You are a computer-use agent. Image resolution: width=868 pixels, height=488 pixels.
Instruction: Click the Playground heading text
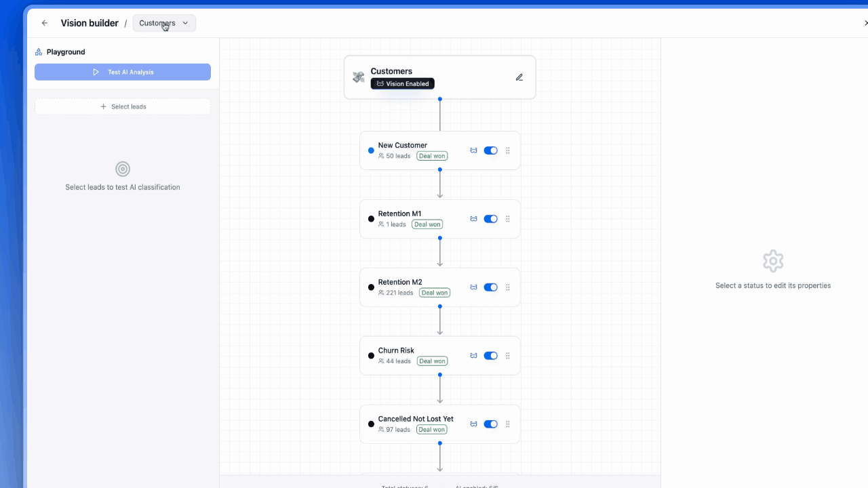pos(66,52)
